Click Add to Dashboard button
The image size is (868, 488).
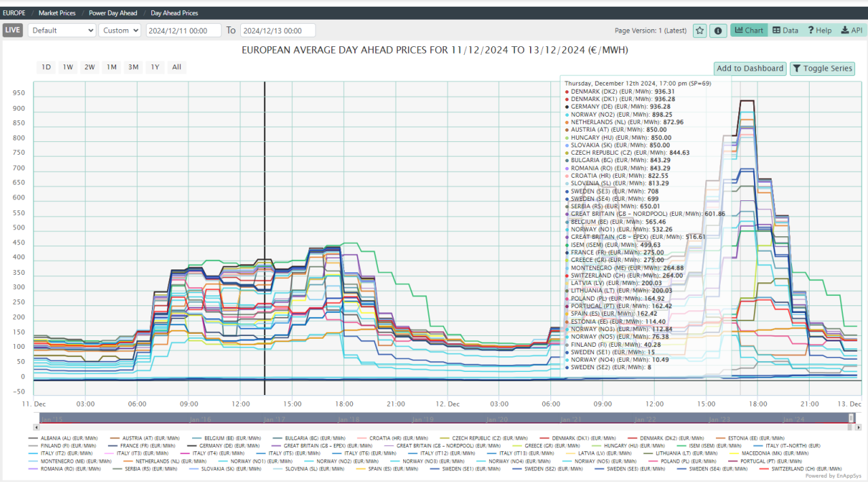pyautogui.click(x=750, y=69)
